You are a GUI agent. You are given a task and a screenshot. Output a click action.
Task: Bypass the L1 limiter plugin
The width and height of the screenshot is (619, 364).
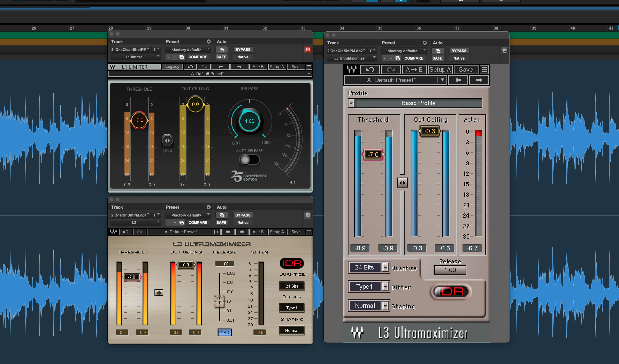[243, 49]
